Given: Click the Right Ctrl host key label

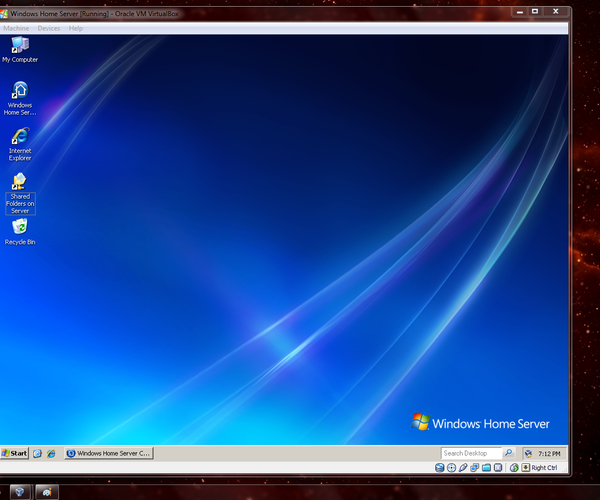Looking at the screenshot, I should click(x=544, y=467).
